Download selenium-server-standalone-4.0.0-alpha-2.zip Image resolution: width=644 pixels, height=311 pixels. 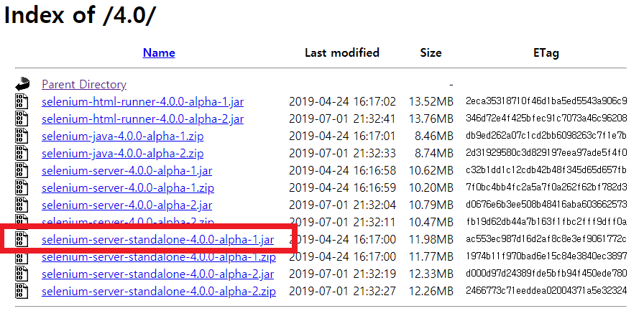click(x=159, y=292)
